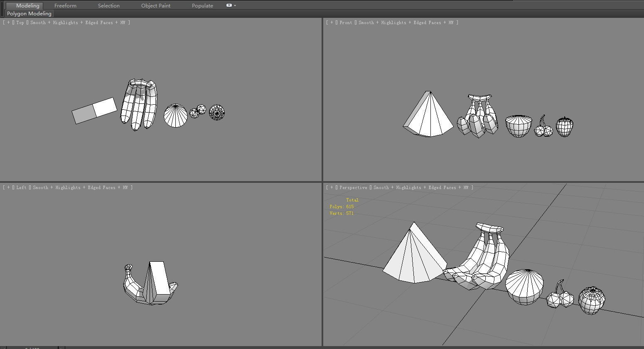Select the cherries in the Front viewport

(x=543, y=131)
